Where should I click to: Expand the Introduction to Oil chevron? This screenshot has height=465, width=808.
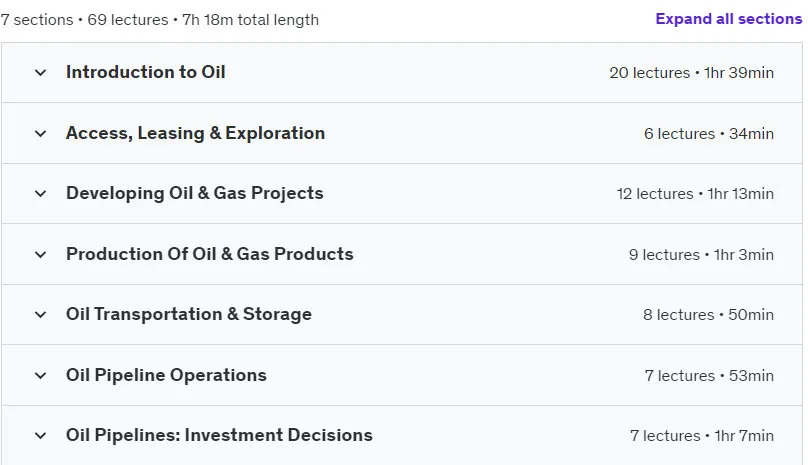click(40, 73)
